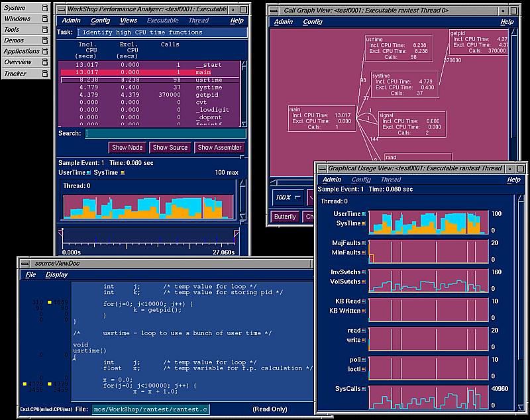The image size is (530, 420).
Task: Click the SysTime yellow legend square in Performance Analyzer
Action: [x=123, y=173]
